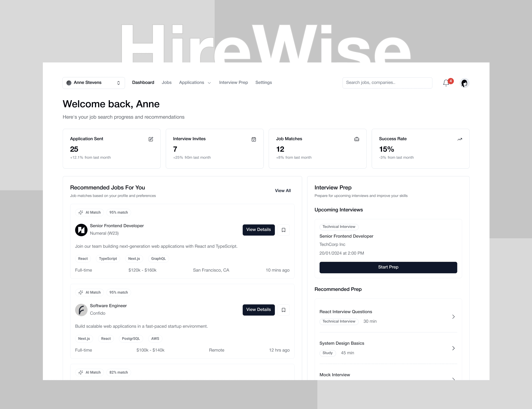Viewport: 532px width, 409px height.
Task: Click View All recommended jobs
Action: (x=283, y=191)
